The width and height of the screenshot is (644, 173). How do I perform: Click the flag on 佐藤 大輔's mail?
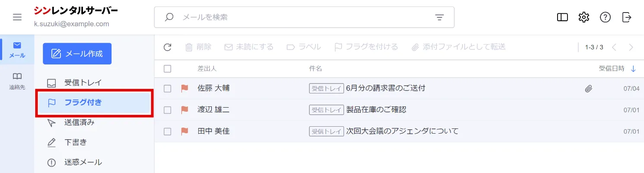pyautogui.click(x=185, y=88)
